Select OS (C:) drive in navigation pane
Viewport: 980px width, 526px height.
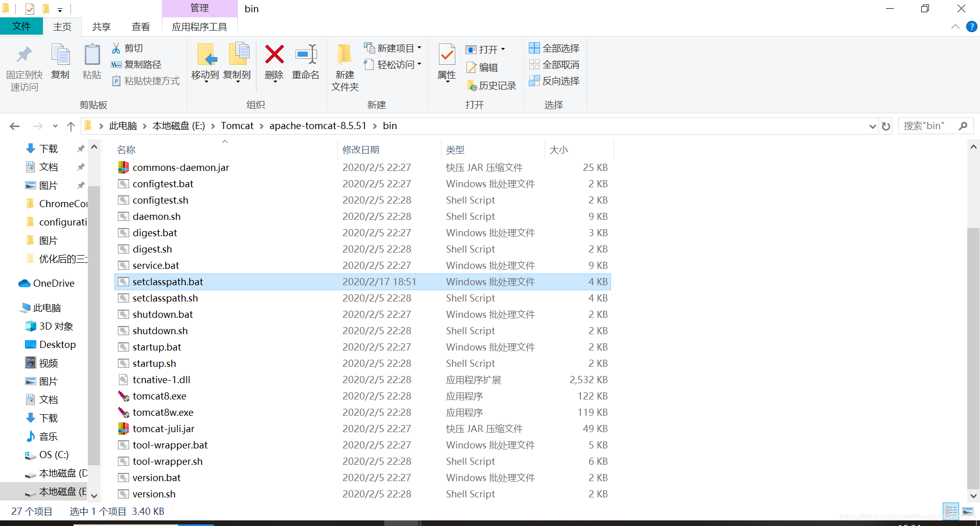coord(46,455)
